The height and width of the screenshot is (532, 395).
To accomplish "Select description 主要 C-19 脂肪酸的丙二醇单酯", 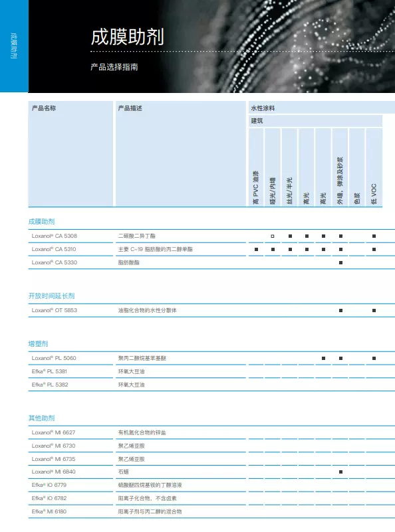I will pyautogui.click(x=155, y=249).
